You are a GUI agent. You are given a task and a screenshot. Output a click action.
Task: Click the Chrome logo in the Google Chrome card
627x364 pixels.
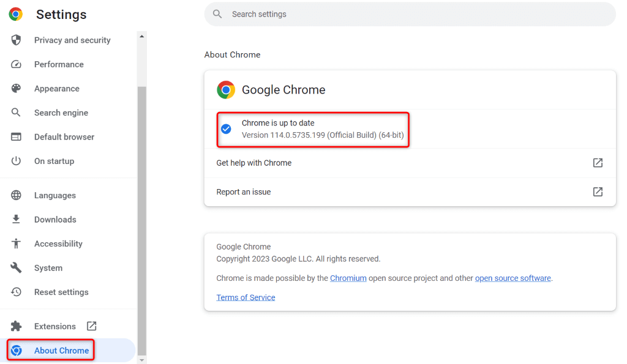pyautogui.click(x=226, y=89)
